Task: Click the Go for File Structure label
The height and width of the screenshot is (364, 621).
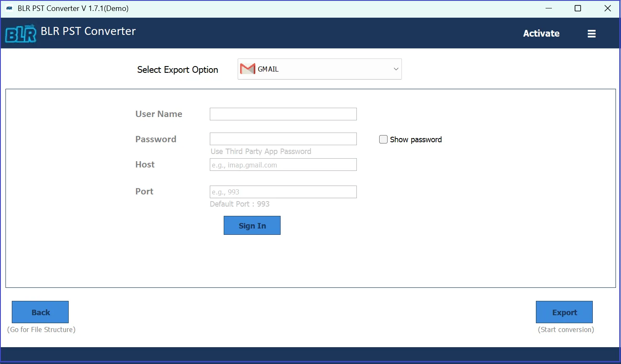Action: 41,329
